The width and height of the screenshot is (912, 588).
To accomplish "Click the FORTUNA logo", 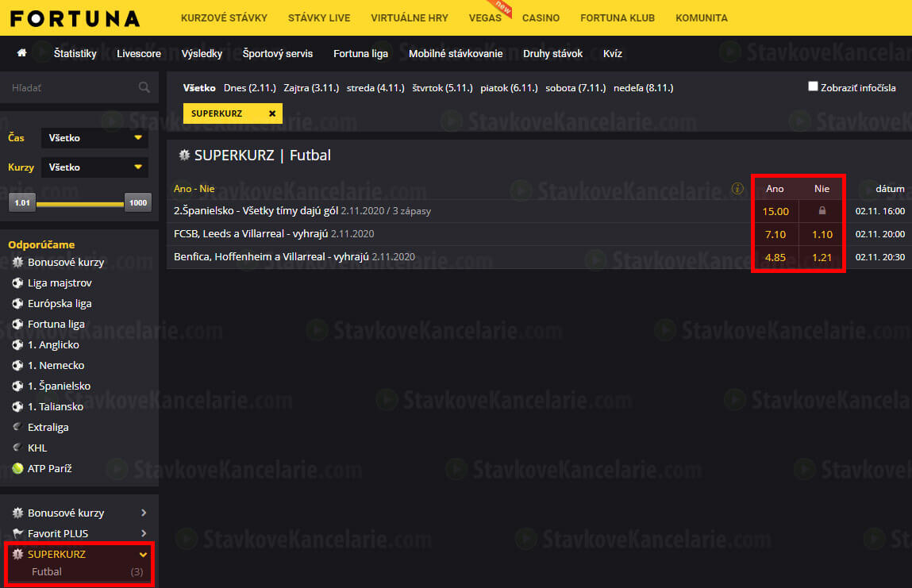I will coord(75,18).
